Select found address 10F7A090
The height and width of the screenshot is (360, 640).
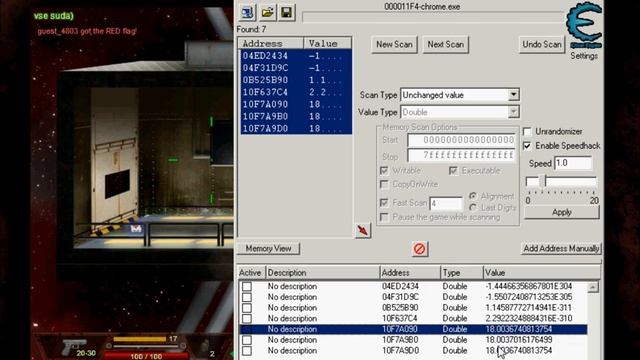(x=295, y=104)
